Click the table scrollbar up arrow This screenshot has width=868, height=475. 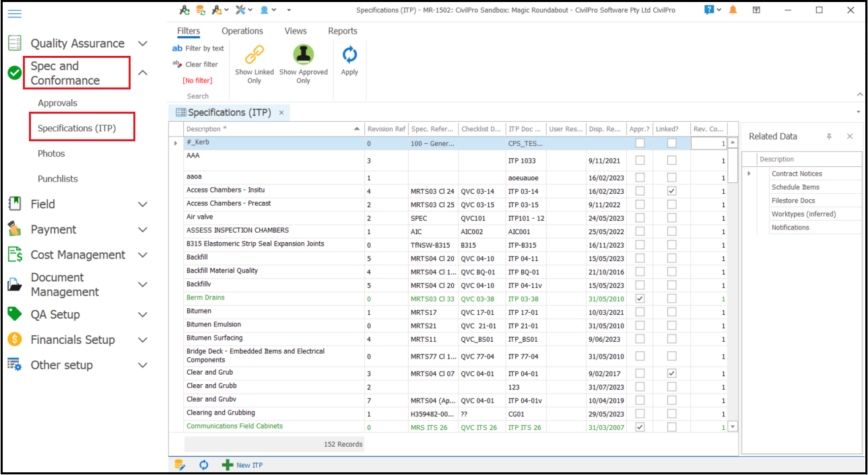(x=733, y=143)
